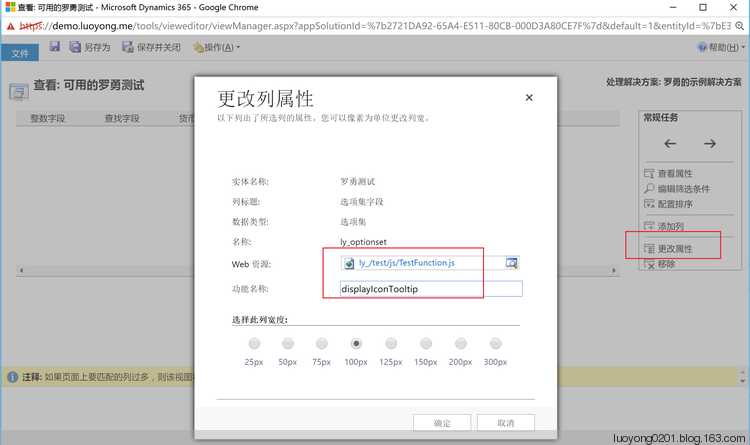Click Remove (移除) task
Screen dimensions: 750x445
coord(660,264)
